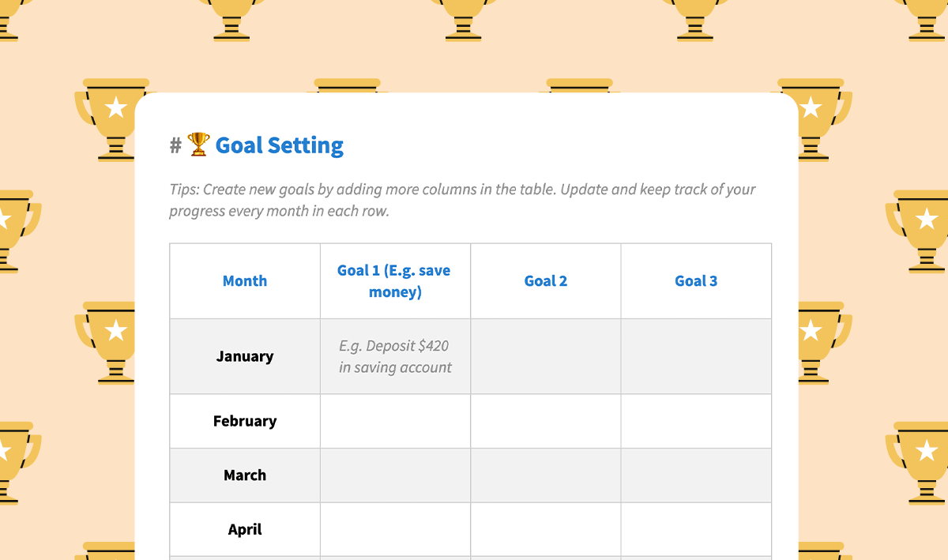Viewport: 948px width, 560px height.
Task: Click the hash symbol before the heading
Action: tap(175, 145)
